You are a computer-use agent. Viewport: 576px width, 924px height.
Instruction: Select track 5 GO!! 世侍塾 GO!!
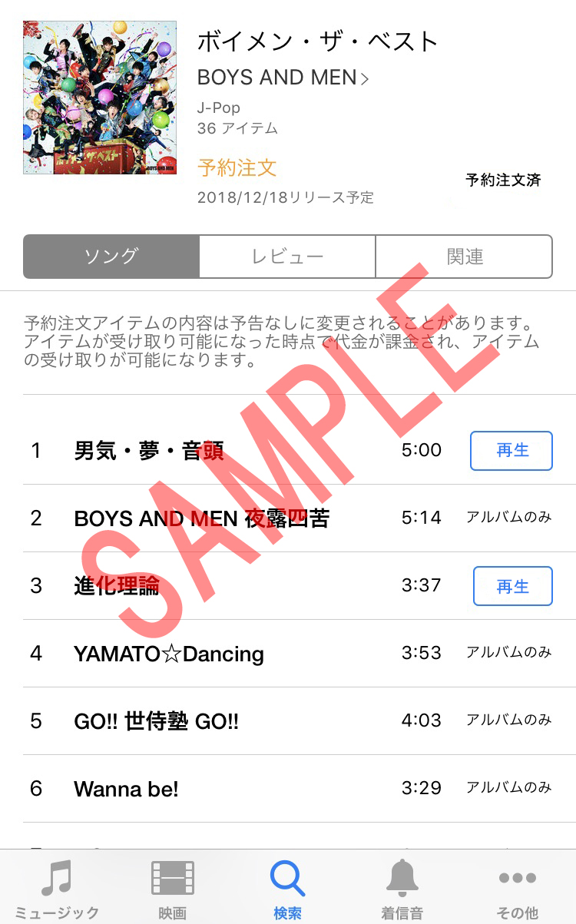click(x=287, y=721)
